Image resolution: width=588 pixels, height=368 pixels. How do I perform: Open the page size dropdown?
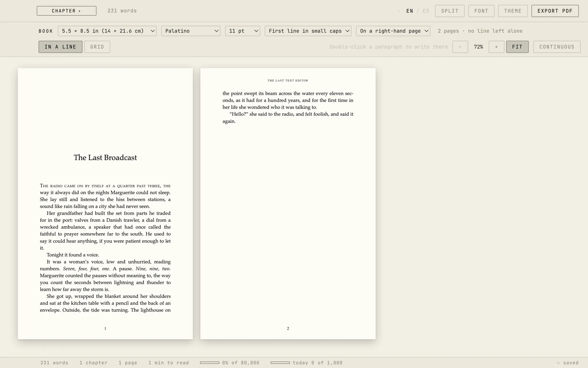(107, 31)
